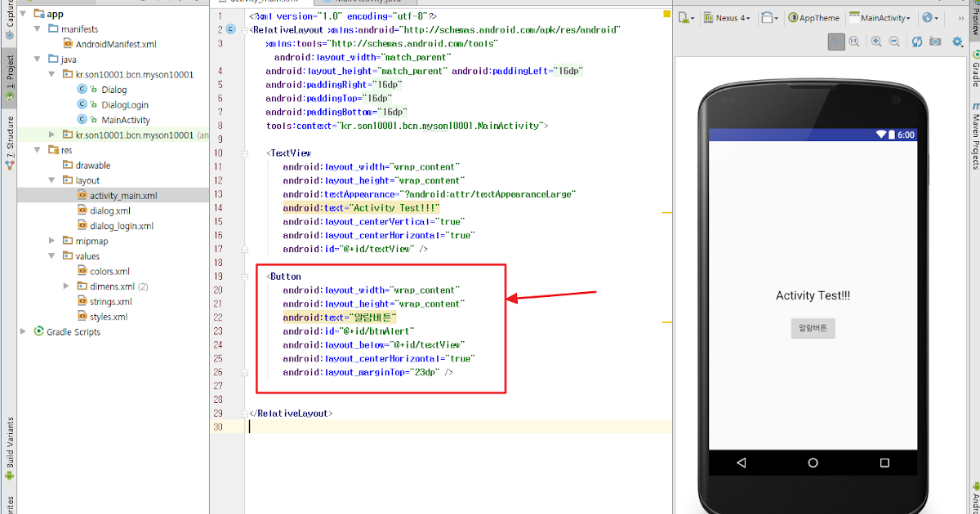Click the back navigation button in the preview
The height and width of the screenshot is (514, 980).
point(742,463)
